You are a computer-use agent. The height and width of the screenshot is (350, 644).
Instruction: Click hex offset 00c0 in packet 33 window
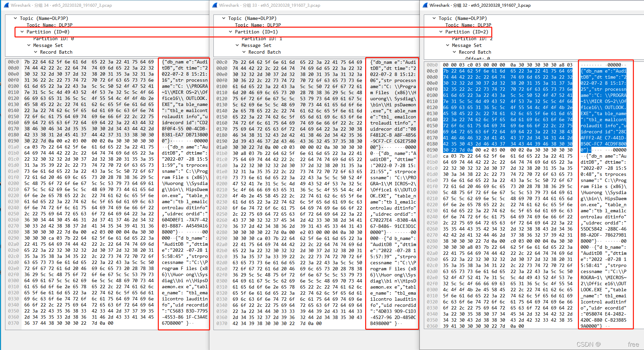[222, 62]
